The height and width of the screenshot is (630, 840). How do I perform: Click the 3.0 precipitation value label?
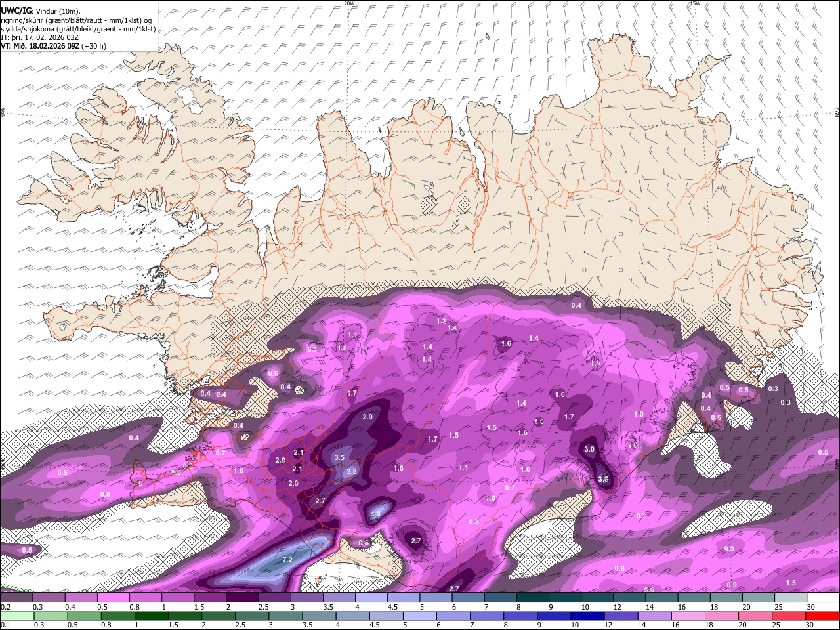tap(589, 450)
